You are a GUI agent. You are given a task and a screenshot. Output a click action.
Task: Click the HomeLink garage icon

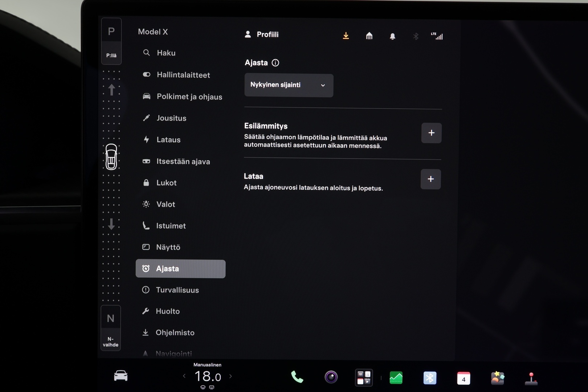(369, 36)
